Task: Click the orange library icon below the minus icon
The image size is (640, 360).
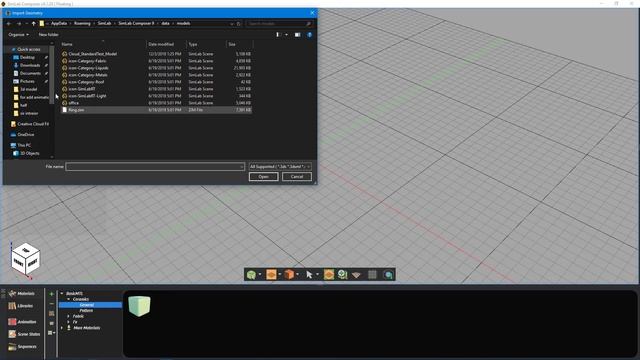Action: [51, 313]
